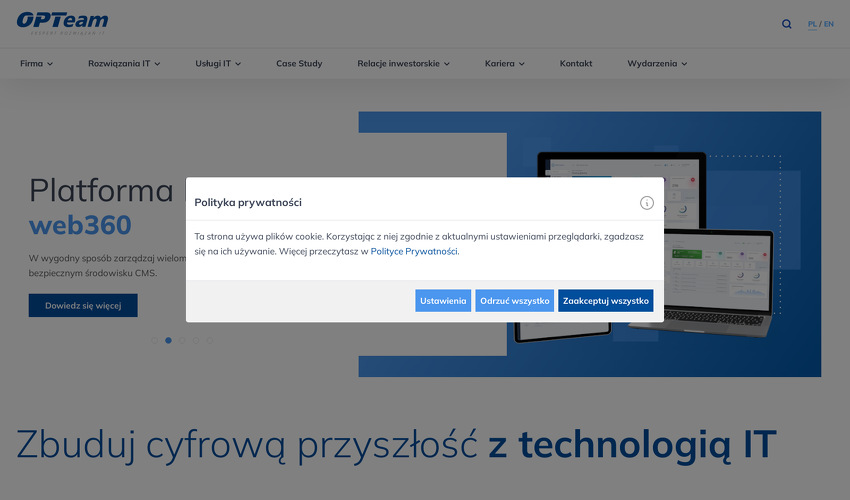Switch language to PL
This screenshot has height=500, width=850.
tap(812, 24)
